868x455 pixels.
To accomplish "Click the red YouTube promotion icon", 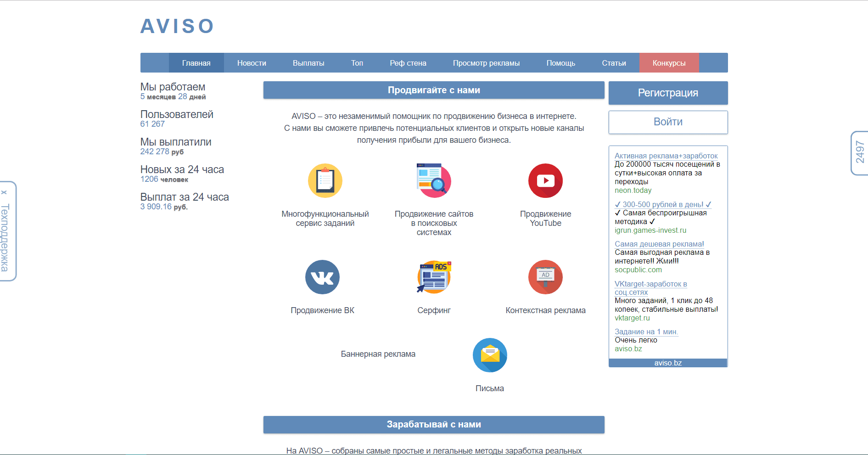I will coord(545,181).
